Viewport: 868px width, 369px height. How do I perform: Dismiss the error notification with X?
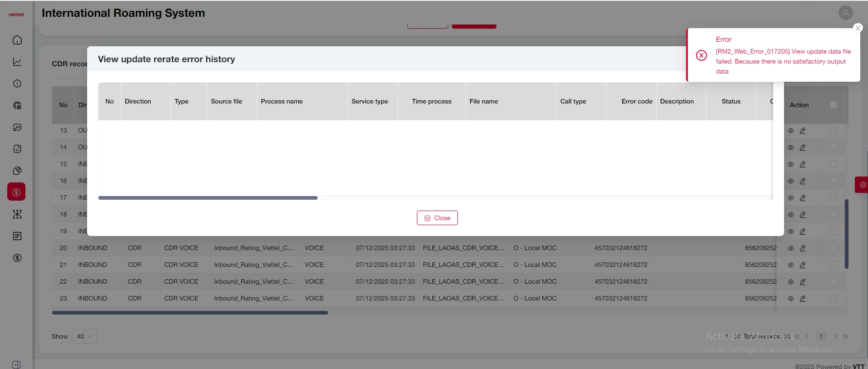click(858, 28)
